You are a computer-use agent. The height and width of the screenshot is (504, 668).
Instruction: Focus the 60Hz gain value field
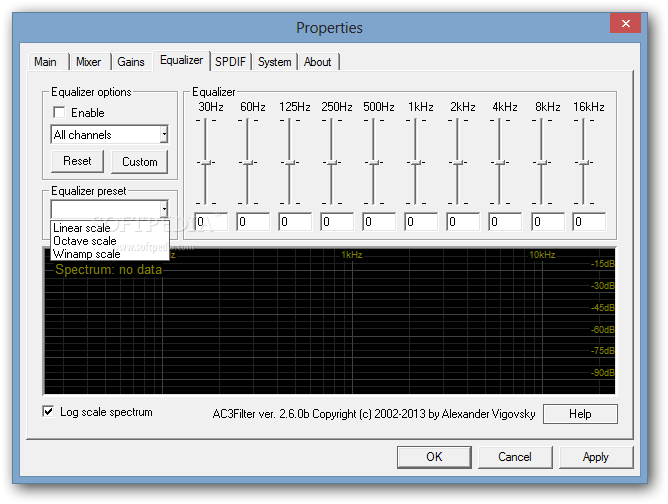(253, 222)
